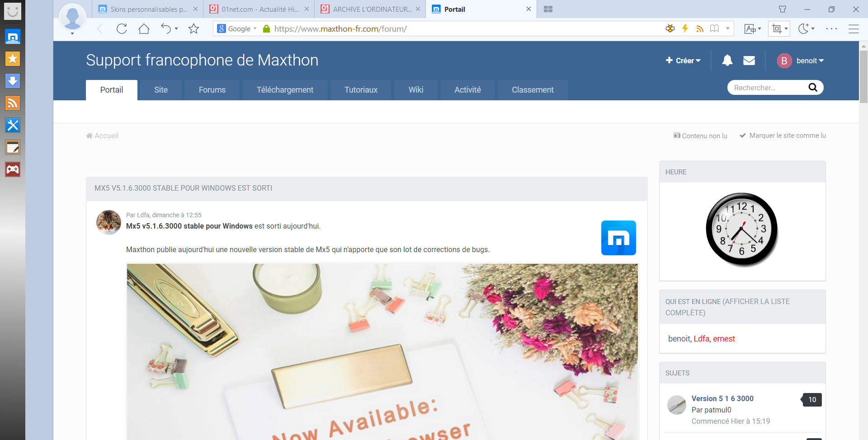This screenshot has width=868, height=440.
Task: Click the screenshot snap tool icon
Action: pyautogui.click(x=777, y=29)
